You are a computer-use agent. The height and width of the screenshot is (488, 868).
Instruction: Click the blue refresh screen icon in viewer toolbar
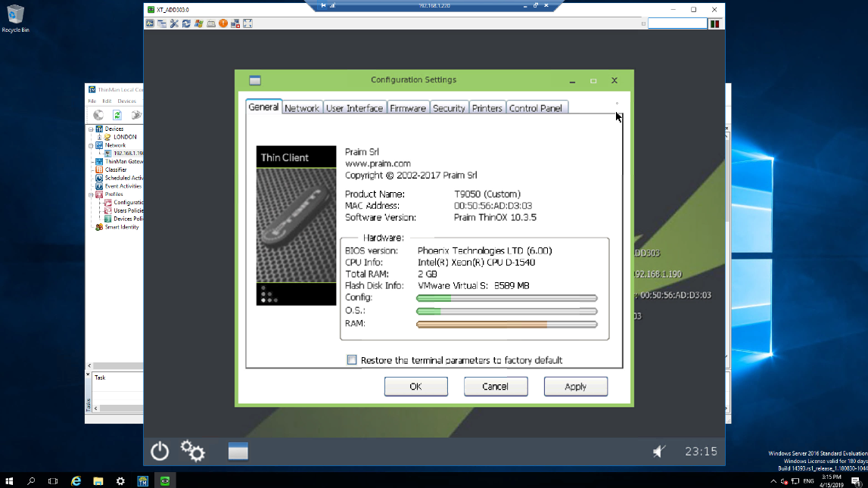[x=187, y=23]
